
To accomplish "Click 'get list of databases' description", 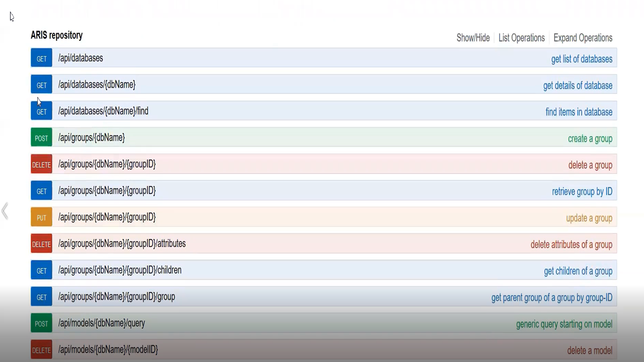I will 581,59.
